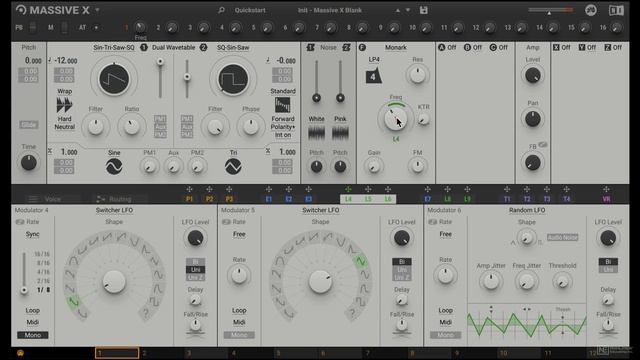Viewport: 640px width, 360px height.
Task: Click the Sine phase modulation oscillator icon
Action: click(114, 167)
